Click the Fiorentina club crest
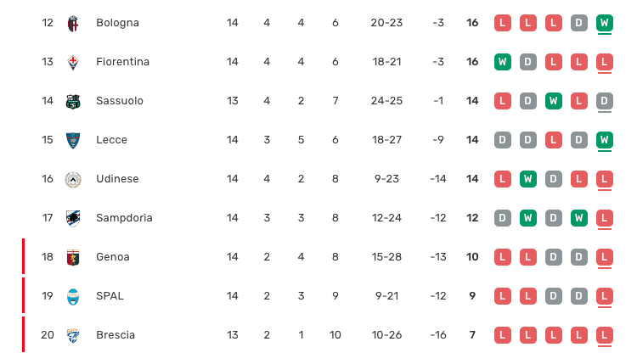Viewport: 637px width, 364px height. 72,62
